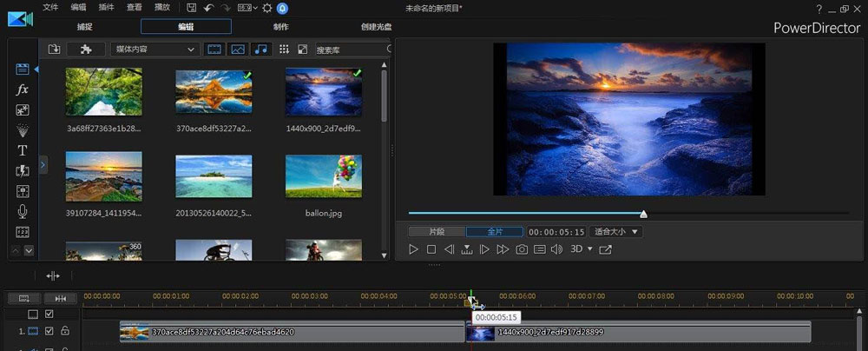Viewport: 868px width, 351px height.
Task: Switch to the 制作 tab
Action: (281, 27)
